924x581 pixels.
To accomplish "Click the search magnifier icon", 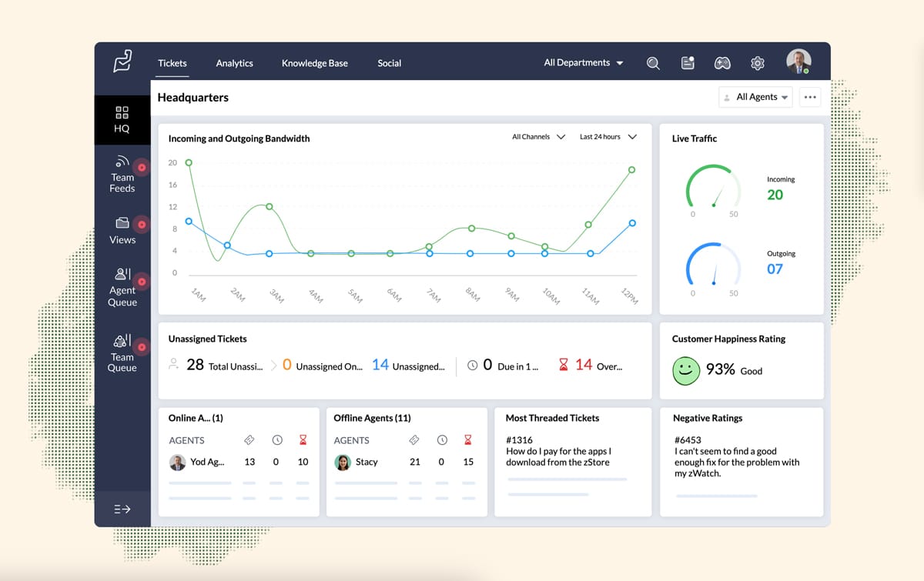I will tap(653, 63).
